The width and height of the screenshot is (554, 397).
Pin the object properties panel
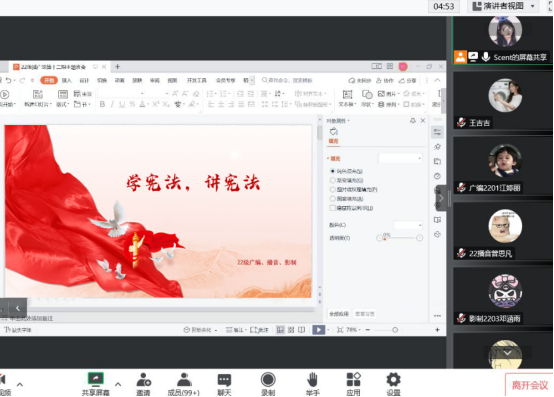(413, 121)
